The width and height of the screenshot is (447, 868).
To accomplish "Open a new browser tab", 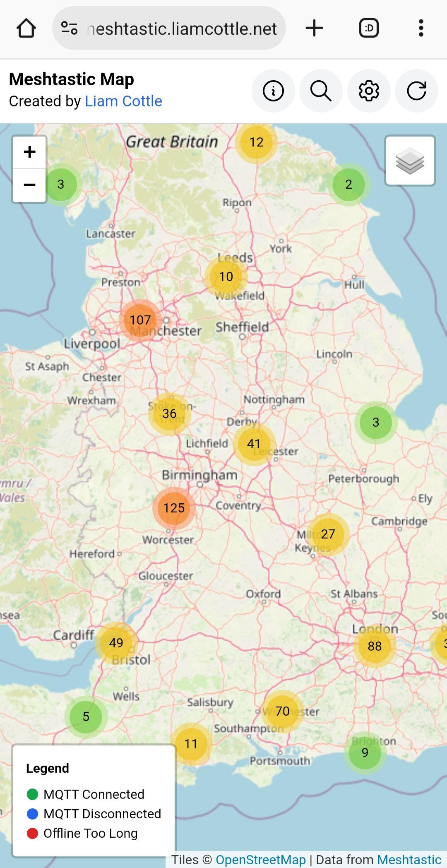I will coord(314,28).
